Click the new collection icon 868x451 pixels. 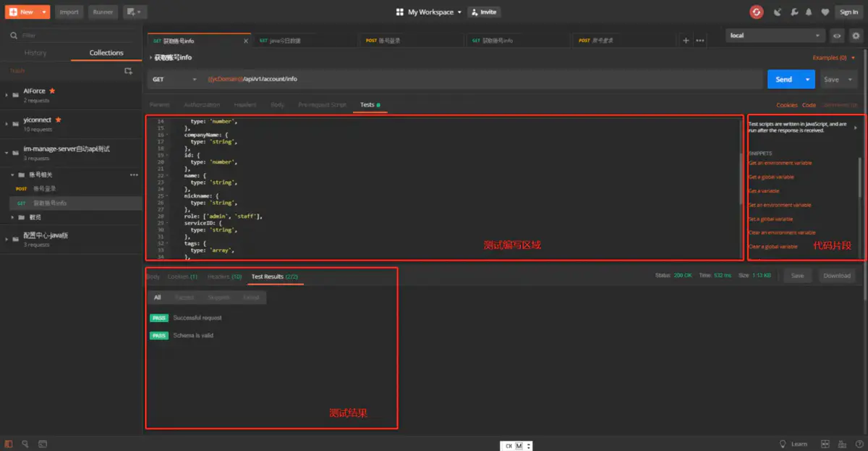(x=129, y=71)
